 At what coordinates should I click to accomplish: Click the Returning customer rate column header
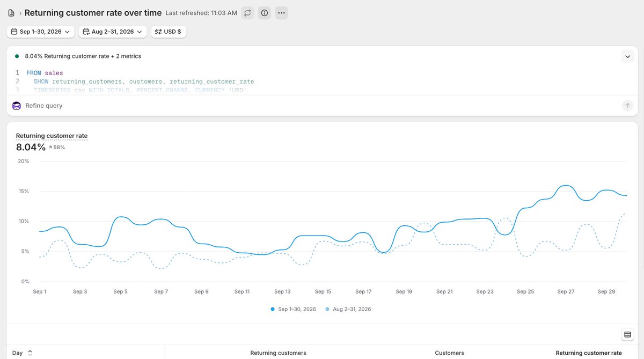589,353
